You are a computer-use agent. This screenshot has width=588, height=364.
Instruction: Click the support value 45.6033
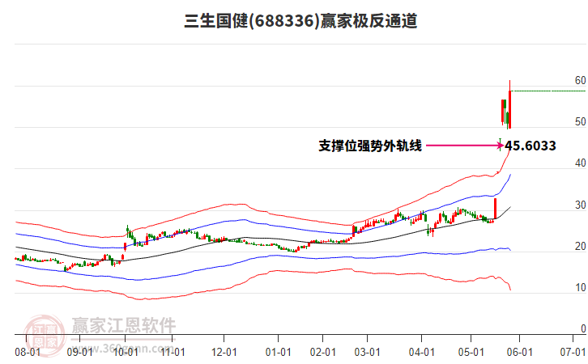530,146
